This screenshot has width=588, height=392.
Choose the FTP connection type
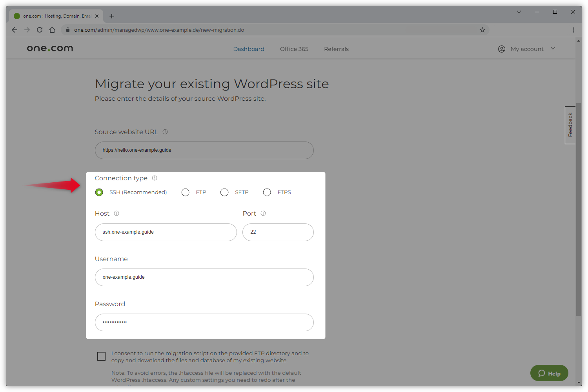click(186, 192)
